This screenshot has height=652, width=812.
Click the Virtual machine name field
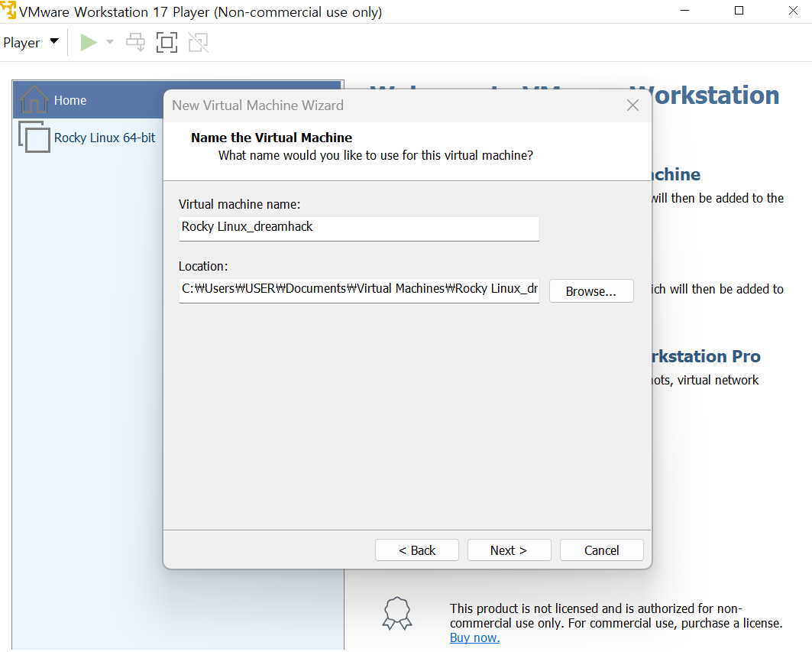[x=359, y=229]
